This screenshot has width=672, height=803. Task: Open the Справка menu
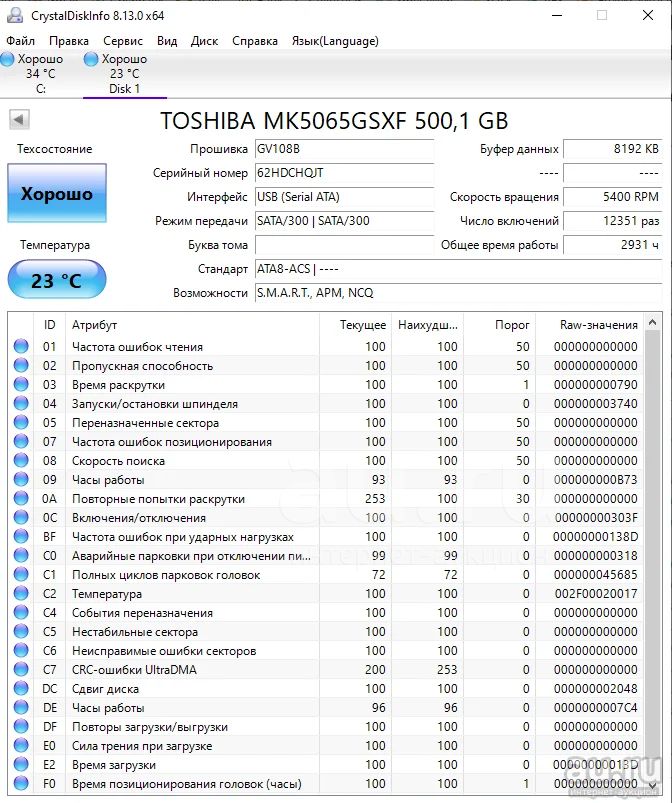pos(255,41)
